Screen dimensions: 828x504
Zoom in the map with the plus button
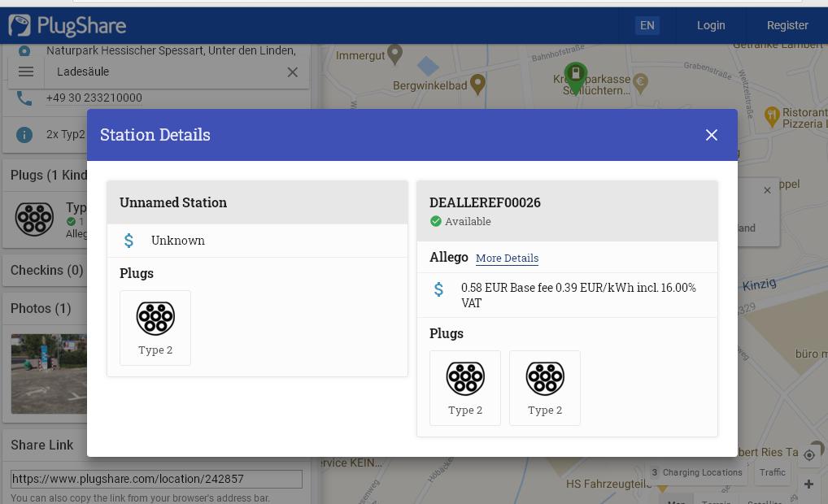808,484
